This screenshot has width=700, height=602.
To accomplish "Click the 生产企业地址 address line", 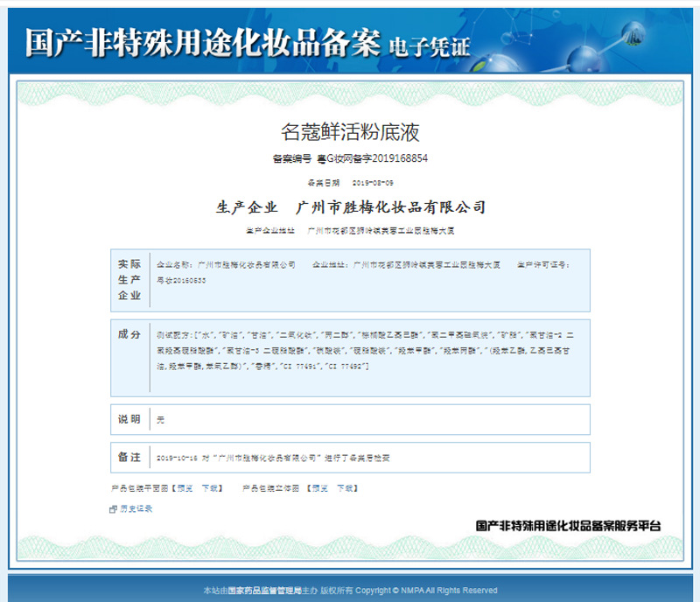I will click(x=350, y=230).
